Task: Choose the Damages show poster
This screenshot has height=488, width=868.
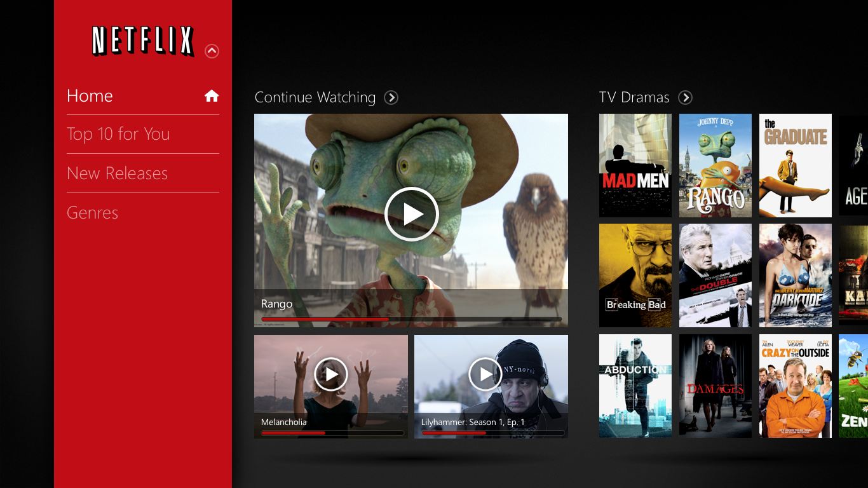Action: point(715,386)
